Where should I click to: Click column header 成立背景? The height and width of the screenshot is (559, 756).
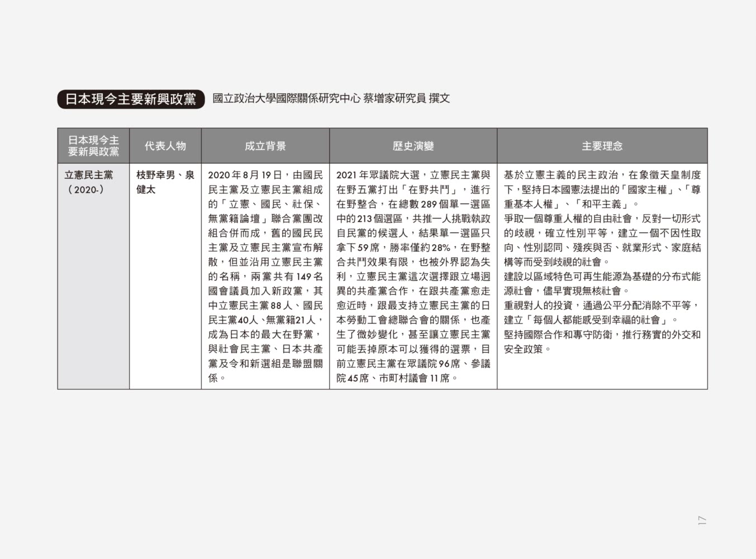coord(265,146)
